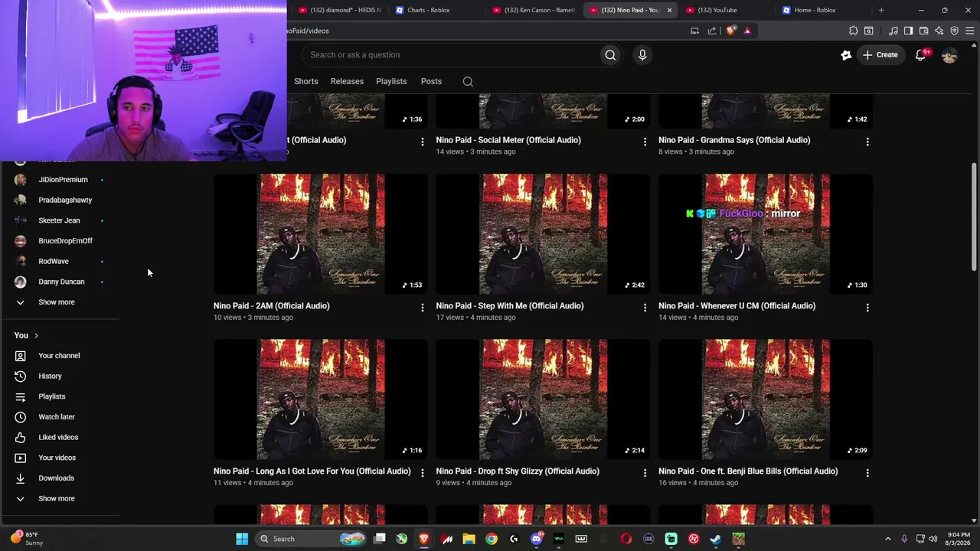Screen dimensions: 980x551
Task: Open Brave's music playlist icon
Action: pyautogui.click(x=893, y=31)
